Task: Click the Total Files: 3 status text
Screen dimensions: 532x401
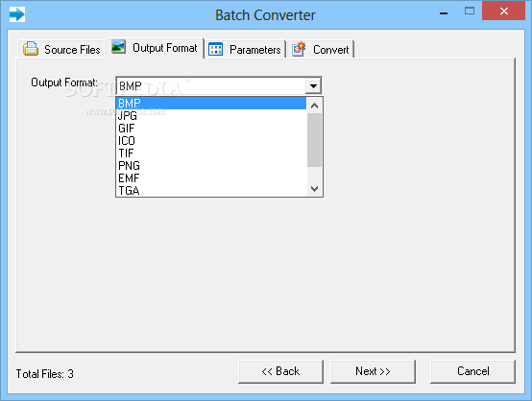Action: 45,374
